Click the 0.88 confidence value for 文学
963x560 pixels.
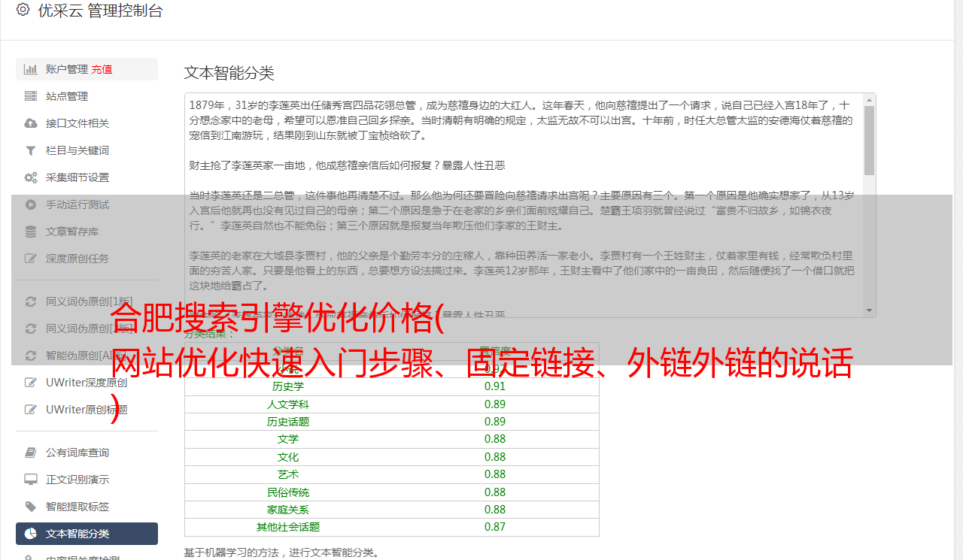(x=495, y=439)
